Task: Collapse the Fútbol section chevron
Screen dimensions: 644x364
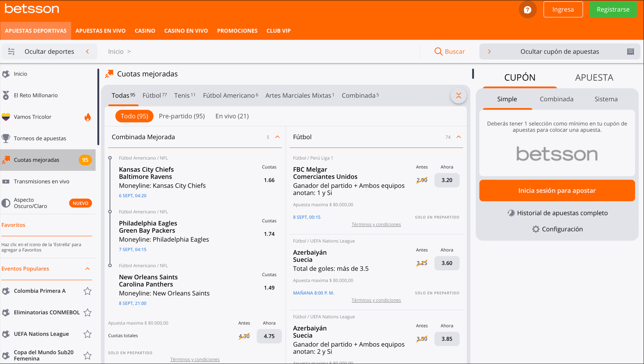Action: (459, 137)
